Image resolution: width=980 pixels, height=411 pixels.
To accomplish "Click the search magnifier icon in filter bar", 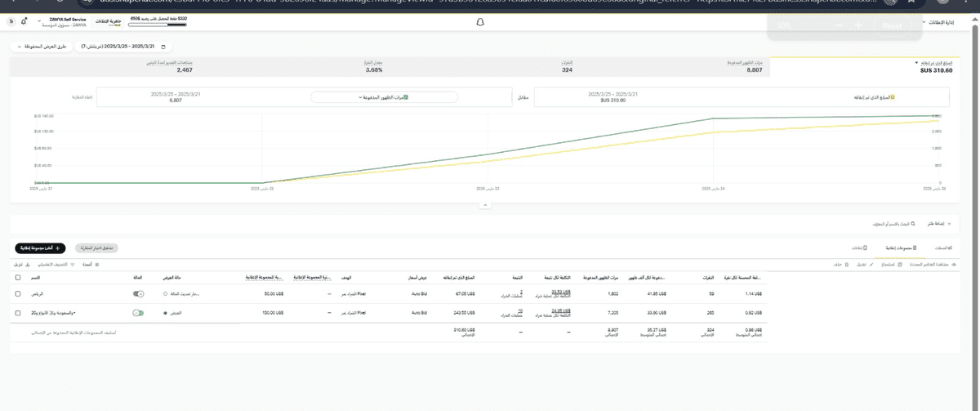I will (912, 222).
